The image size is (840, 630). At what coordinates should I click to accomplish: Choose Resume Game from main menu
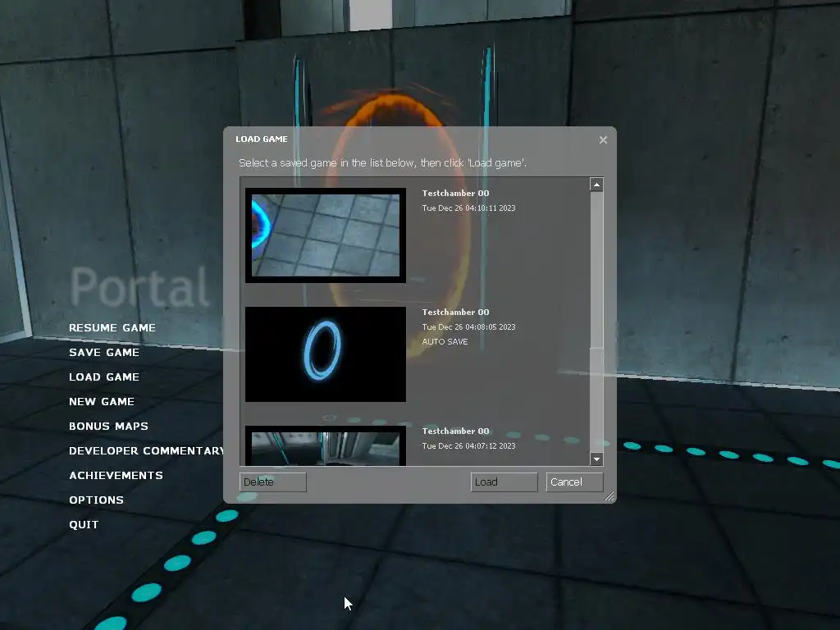(x=112, y=328)
